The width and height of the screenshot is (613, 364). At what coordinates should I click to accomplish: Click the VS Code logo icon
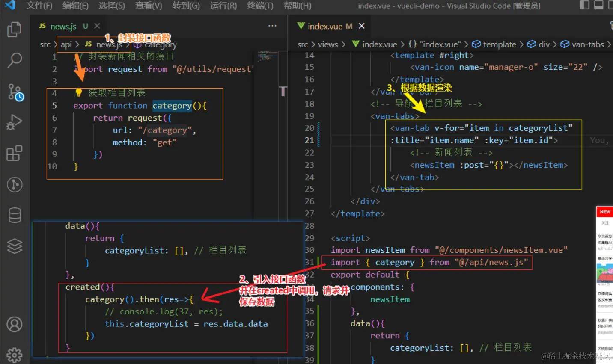click(x=9, y=5)
